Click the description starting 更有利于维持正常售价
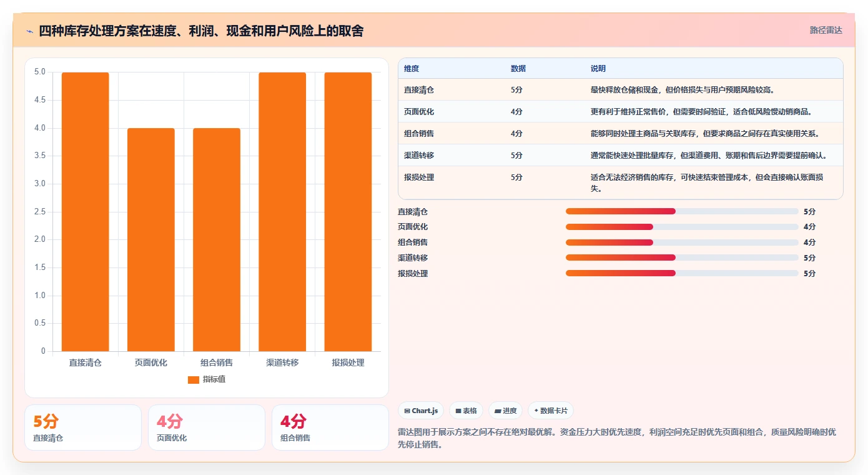 (701, 112)
